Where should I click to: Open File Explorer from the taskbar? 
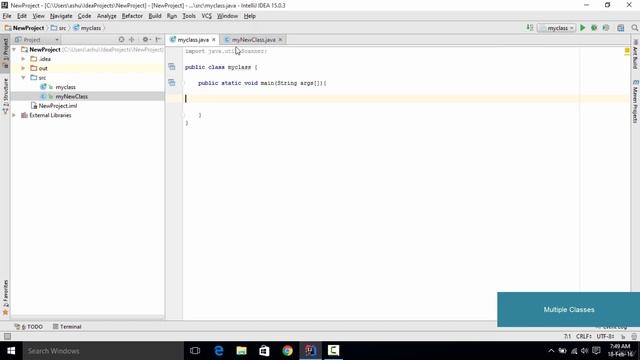pyautogui.click(x=242, y=351)
